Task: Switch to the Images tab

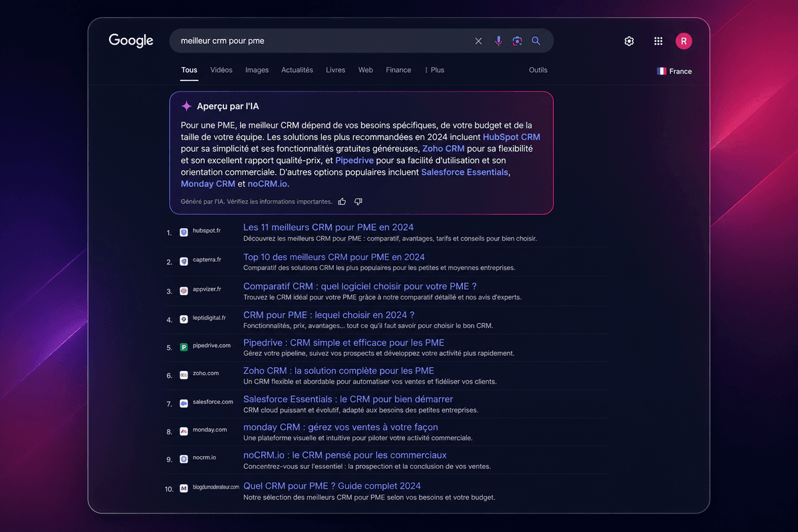Action: point(257,70)
